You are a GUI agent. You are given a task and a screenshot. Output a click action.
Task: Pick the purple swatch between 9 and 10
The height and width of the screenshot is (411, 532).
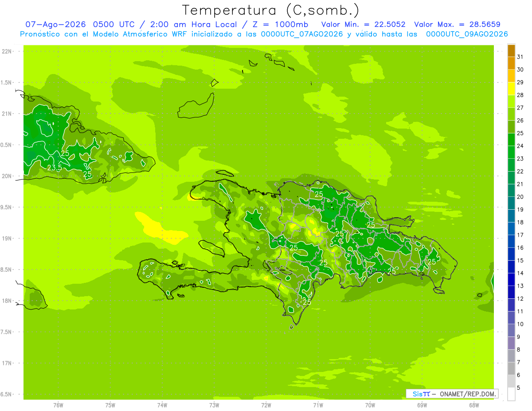tap(511, 330)
